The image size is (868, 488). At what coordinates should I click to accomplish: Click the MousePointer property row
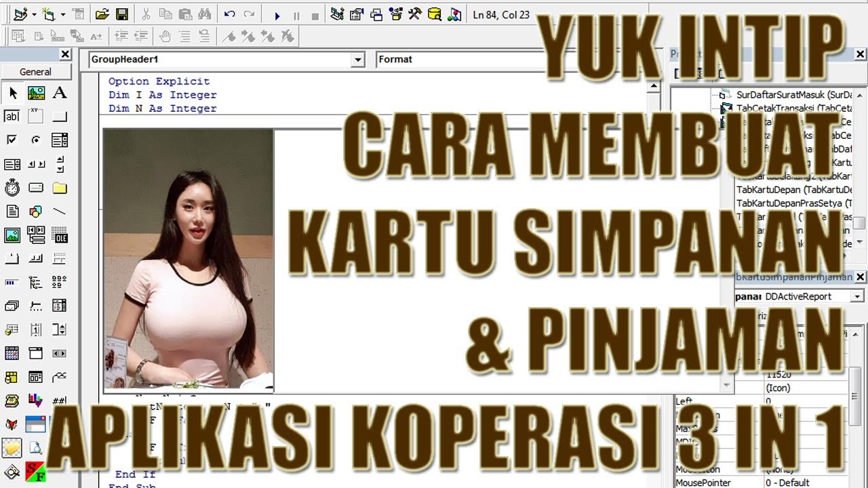pyautogui.click(x=762, y=483)
